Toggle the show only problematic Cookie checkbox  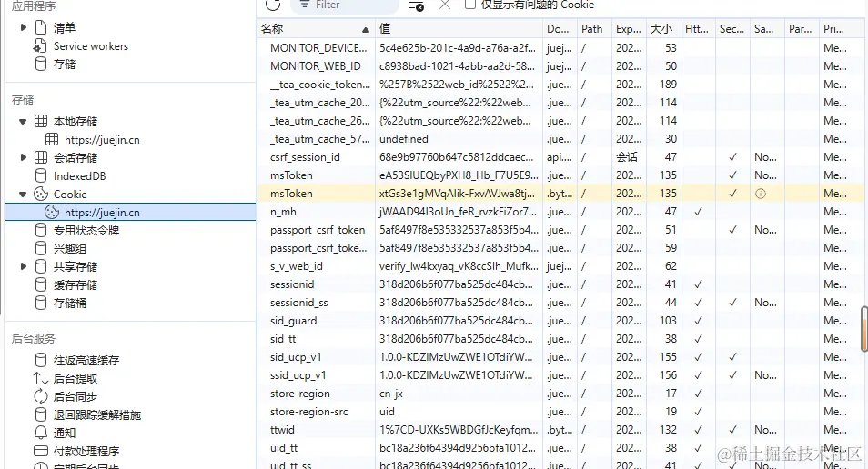click(470, 5)
